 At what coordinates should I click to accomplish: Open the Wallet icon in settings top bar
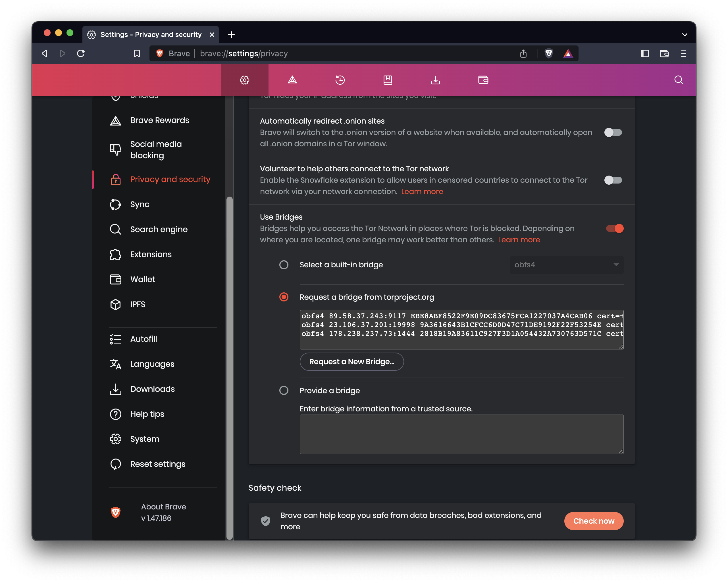(x=483, y=80)
